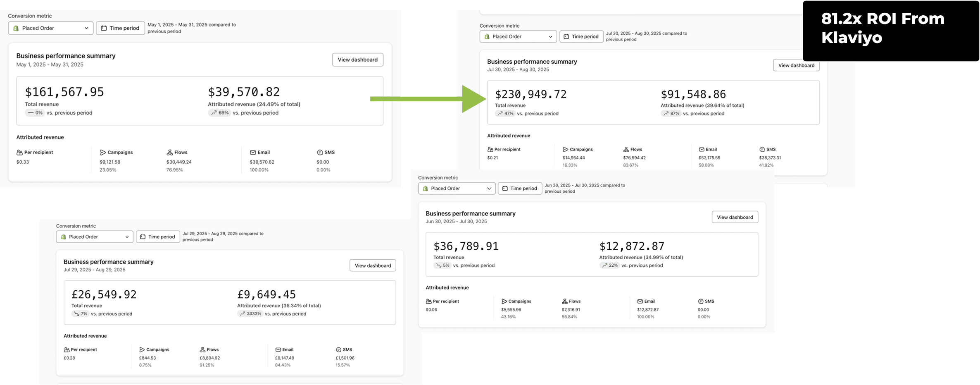Click Email icon in Jun 30 - Jul 30 summary
The image size is (980, 385).
[640, 301]
